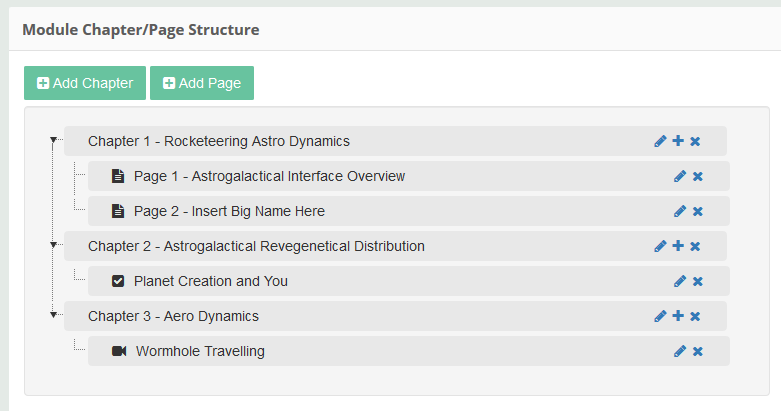Edit Wormhole Travelling with pencil icon

(x=680, y=351)
